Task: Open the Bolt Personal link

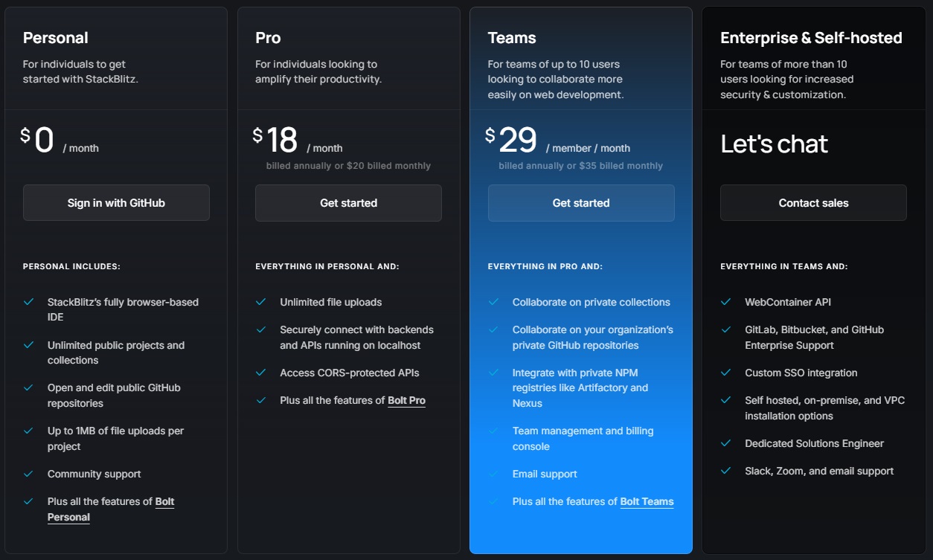Action: pos(111,509)
